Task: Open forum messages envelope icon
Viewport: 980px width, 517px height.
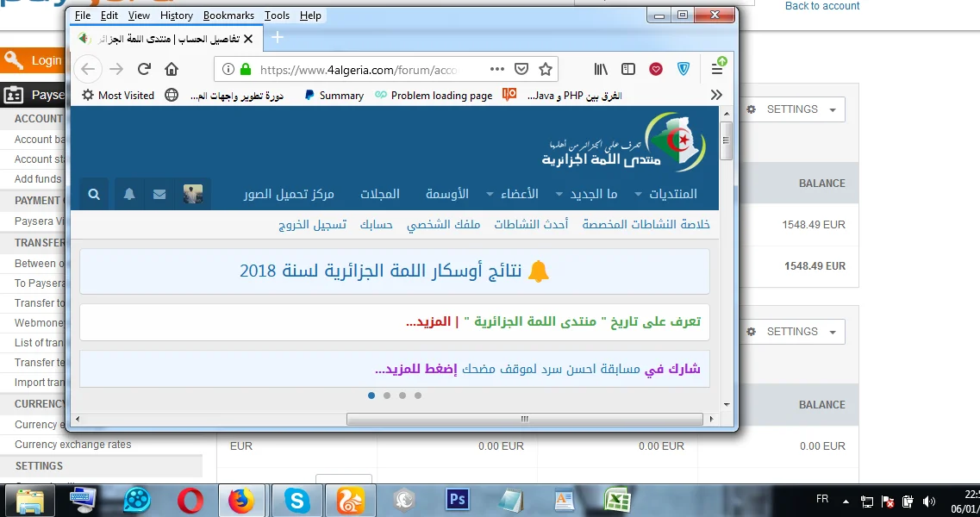Action: [x=159, y=195]
